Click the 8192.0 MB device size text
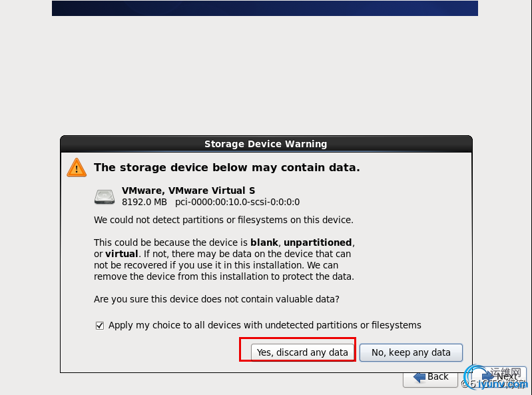Viewport: 532px width, 395px height. [144, 202]
